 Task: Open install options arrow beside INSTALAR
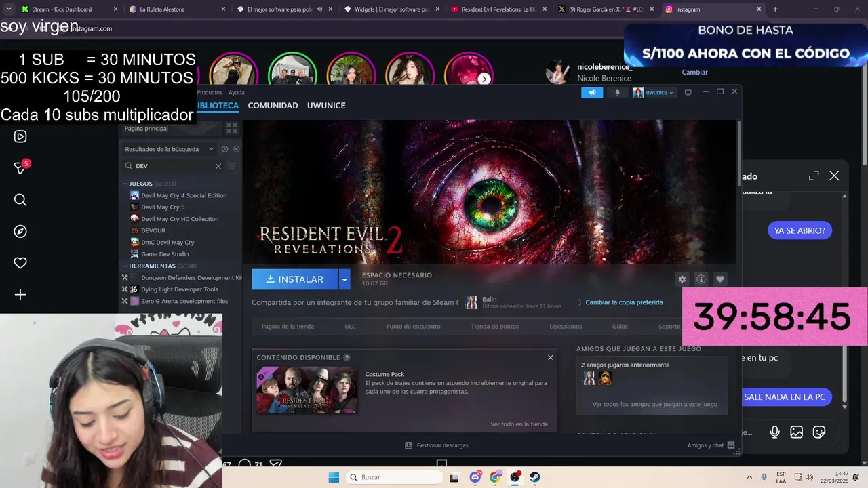click(344, 279)
